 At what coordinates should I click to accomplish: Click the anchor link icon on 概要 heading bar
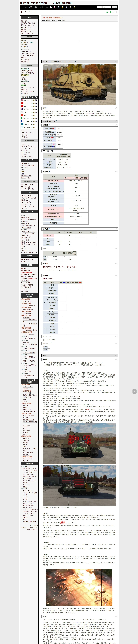tap(116, 108)
